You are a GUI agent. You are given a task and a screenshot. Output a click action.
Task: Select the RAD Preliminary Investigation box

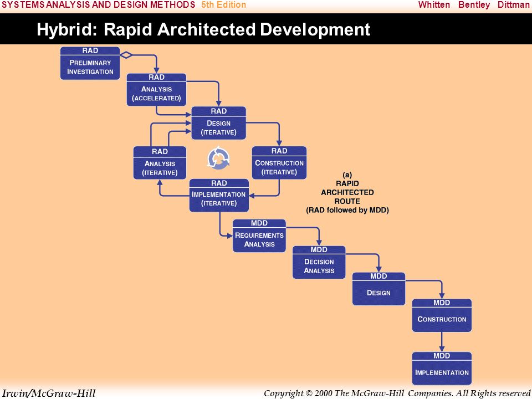[90, 63]
